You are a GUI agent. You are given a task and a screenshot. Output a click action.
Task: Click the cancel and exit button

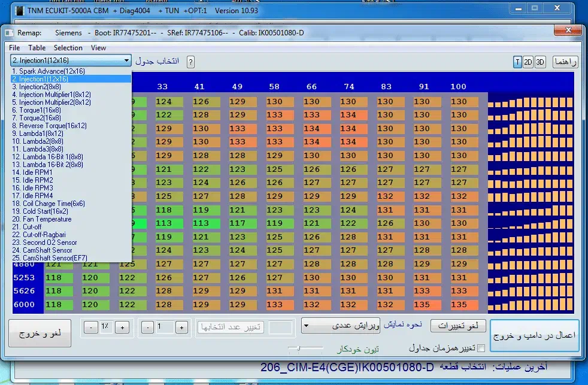pos(41,334)
